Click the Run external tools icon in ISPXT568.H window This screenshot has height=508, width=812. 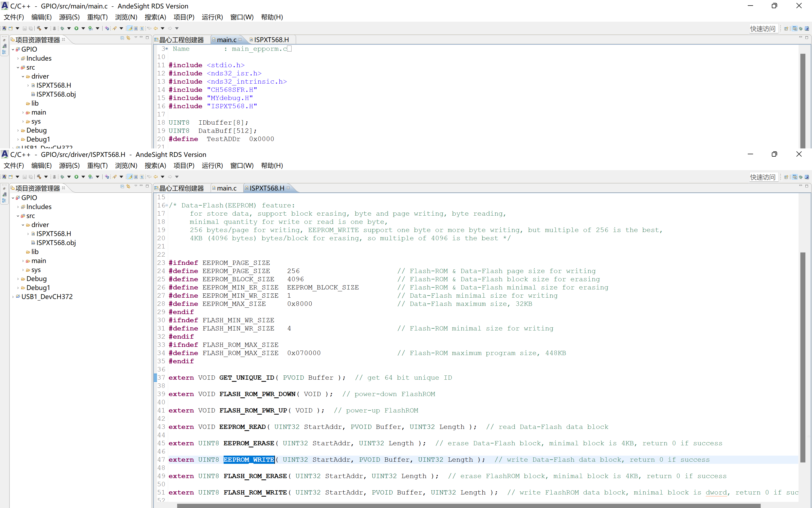coord(91,177)
